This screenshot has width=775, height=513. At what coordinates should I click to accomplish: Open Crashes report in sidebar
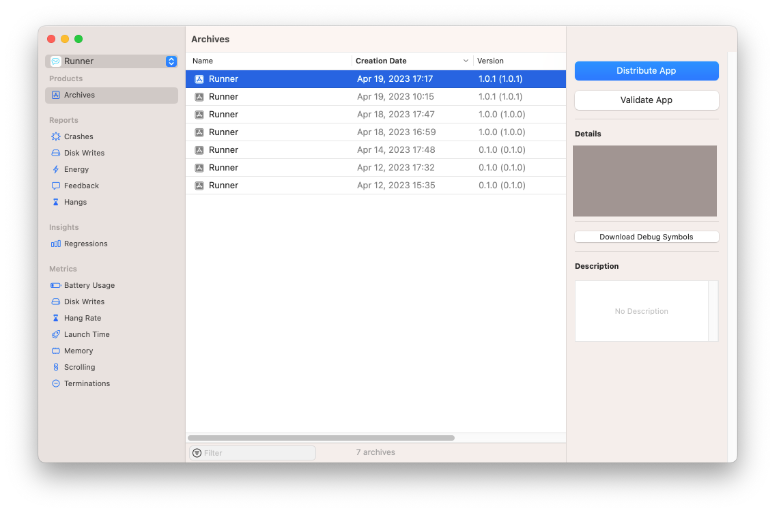pos(78,136)
